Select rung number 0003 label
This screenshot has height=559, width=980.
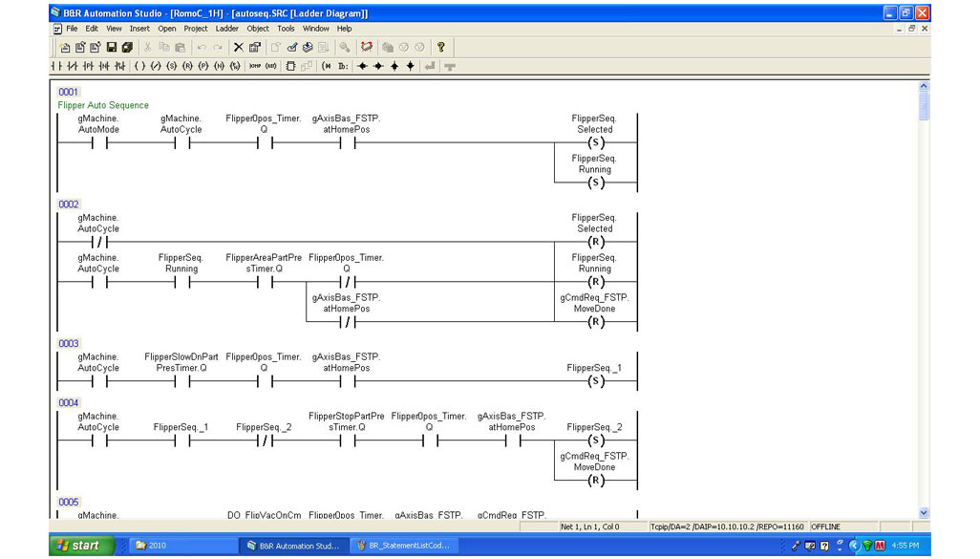tap(69, 343)
